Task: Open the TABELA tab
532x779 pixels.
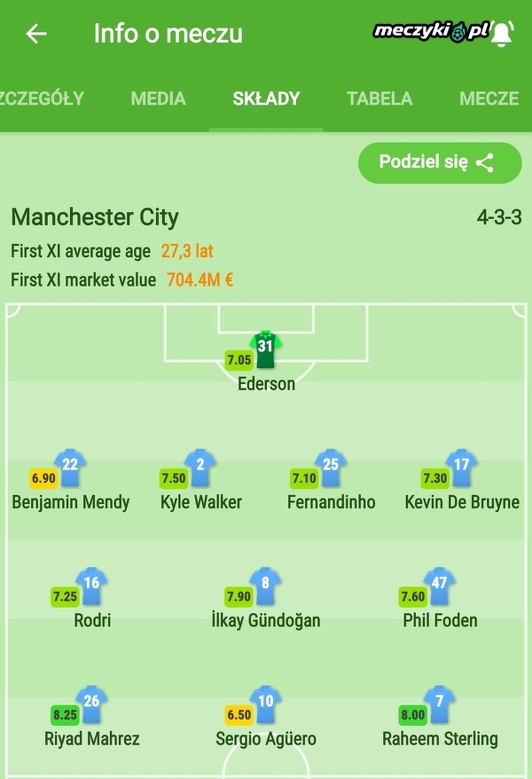Action: [379, 98]
